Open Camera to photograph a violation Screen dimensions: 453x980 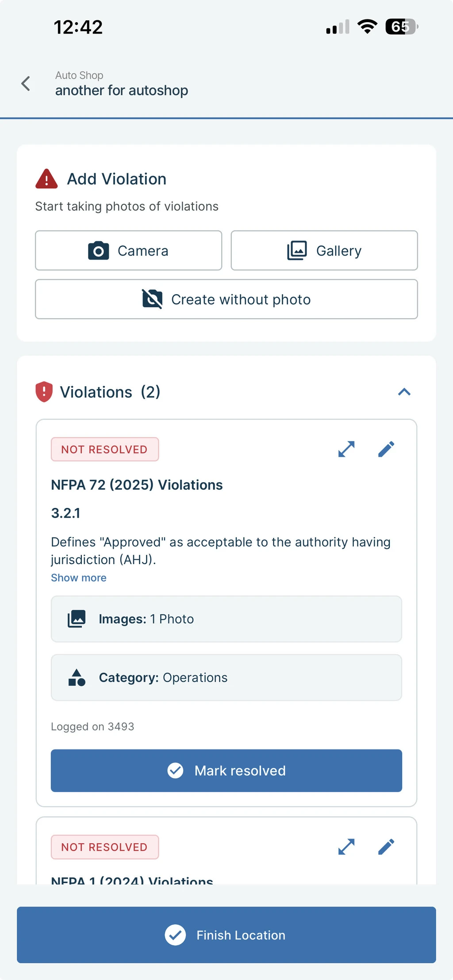pos(128,250)
